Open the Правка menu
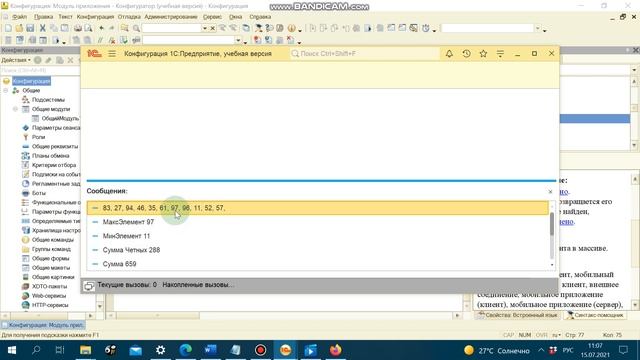The width and height of the screenshot is (640, 360). tap(43, 17)
